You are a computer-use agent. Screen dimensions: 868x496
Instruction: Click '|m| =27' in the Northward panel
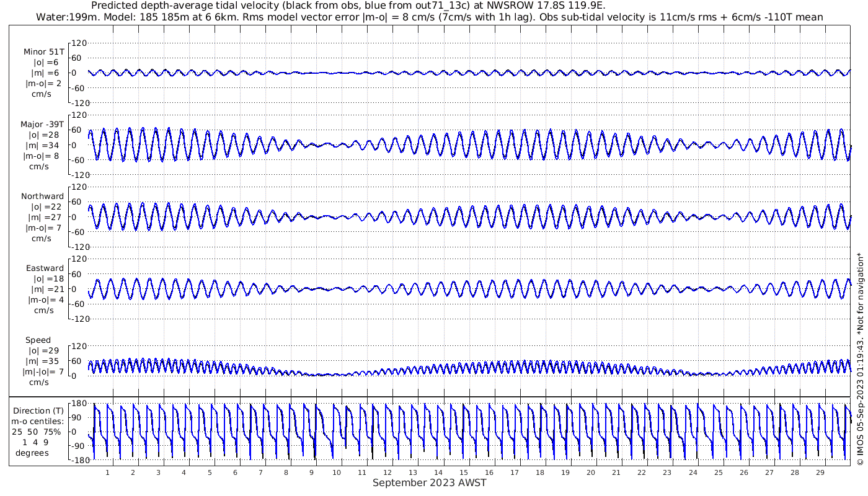45,217
